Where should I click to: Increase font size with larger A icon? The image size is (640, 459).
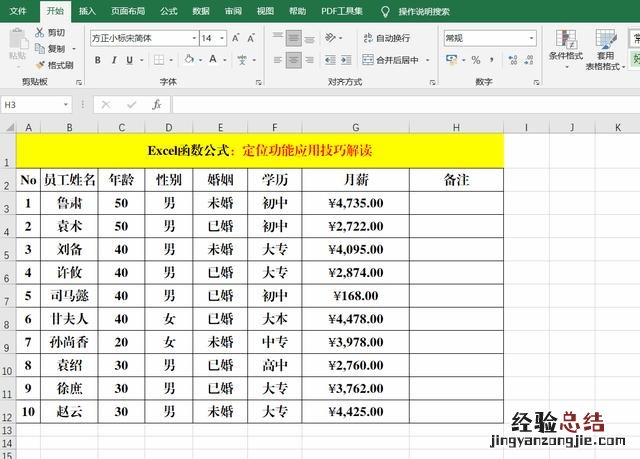point(236,38)
